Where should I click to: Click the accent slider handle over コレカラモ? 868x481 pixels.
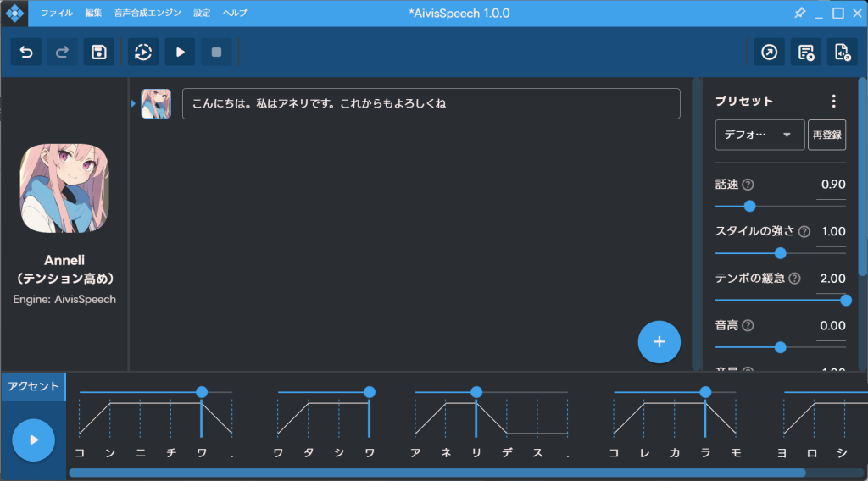pyautogui.click(x=705, y=392)
